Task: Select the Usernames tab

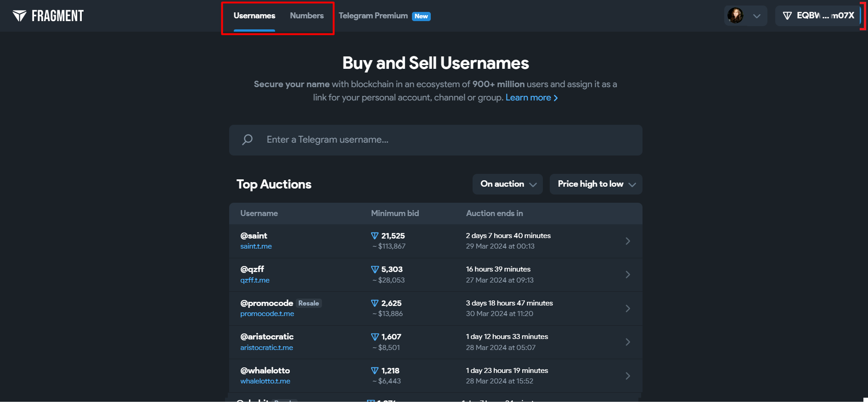Action: coord(254,16)
